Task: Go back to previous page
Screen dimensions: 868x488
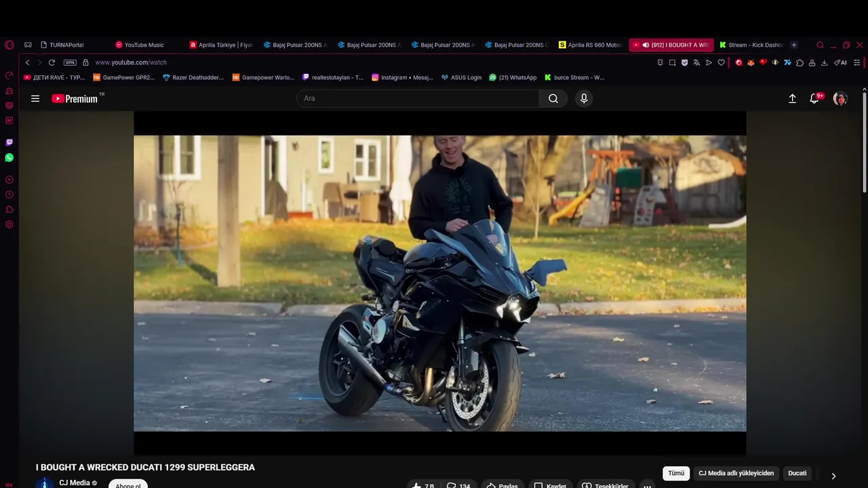Action: click(27, 62)
